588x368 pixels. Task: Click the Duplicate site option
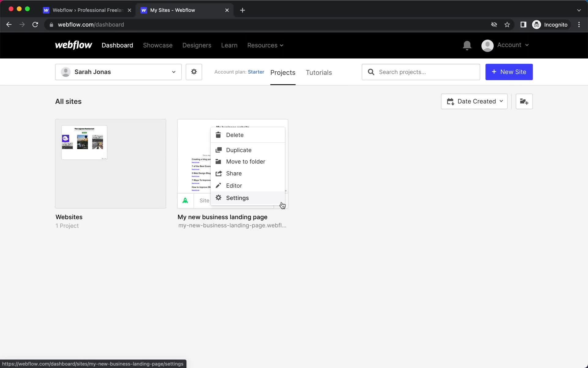(239, 150)
